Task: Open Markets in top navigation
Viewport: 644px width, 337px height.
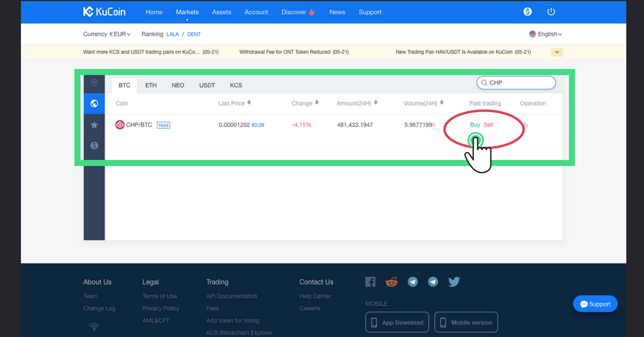Action: tap(187, 12)
